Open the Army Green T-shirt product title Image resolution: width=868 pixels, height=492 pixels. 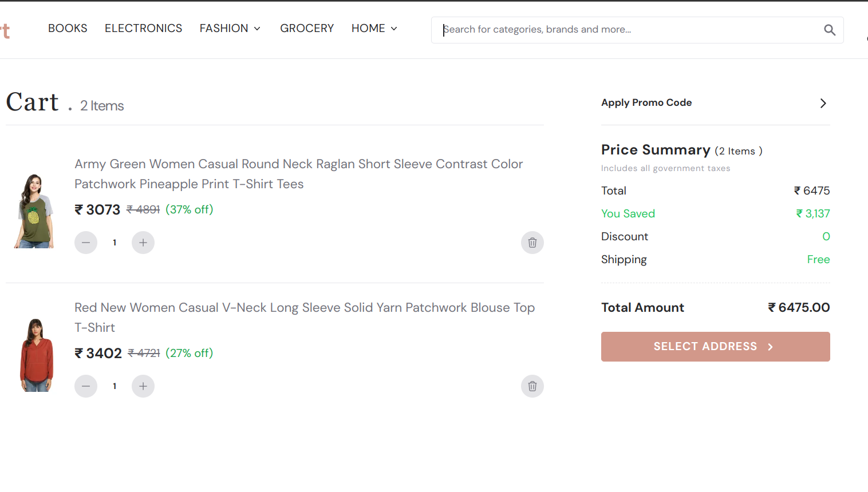(x=299, y=174)
